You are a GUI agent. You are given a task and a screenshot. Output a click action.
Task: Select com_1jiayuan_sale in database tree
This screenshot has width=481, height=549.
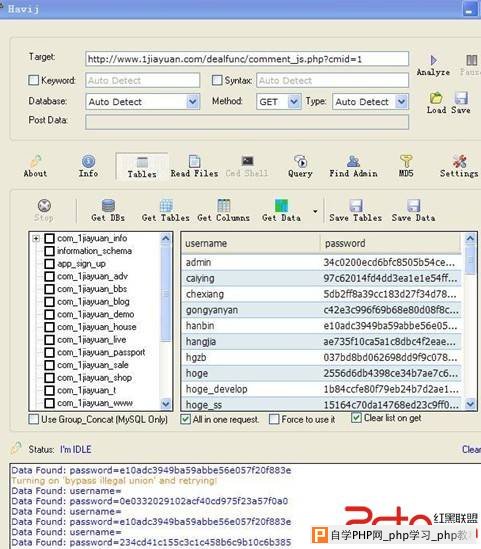(x=93, y=365)
